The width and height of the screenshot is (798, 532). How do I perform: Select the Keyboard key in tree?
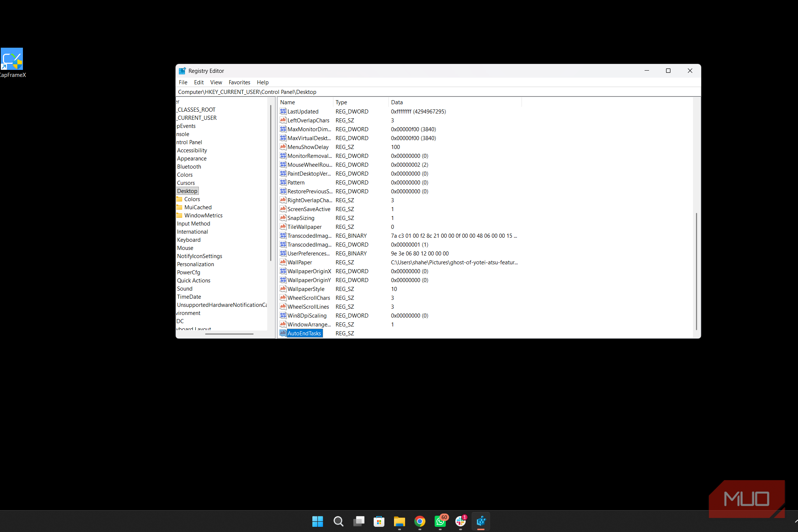[189, 240]
